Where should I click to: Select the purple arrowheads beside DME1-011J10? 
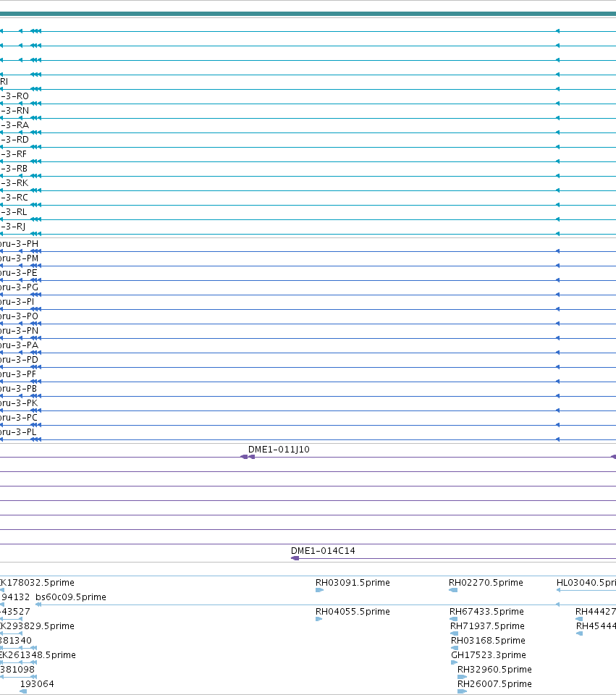click(x=248, y=457)
